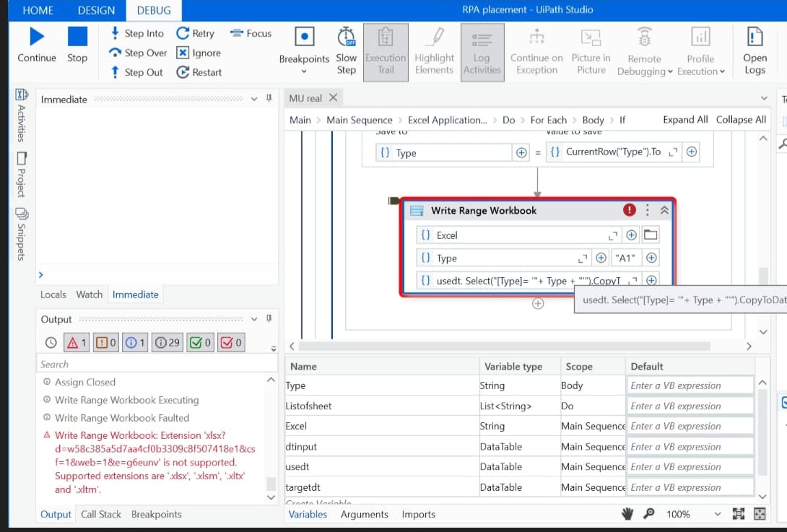Go to For Each in the breadcrumb
This screenshot has width=787, height=532.
(x=548, y=120)
